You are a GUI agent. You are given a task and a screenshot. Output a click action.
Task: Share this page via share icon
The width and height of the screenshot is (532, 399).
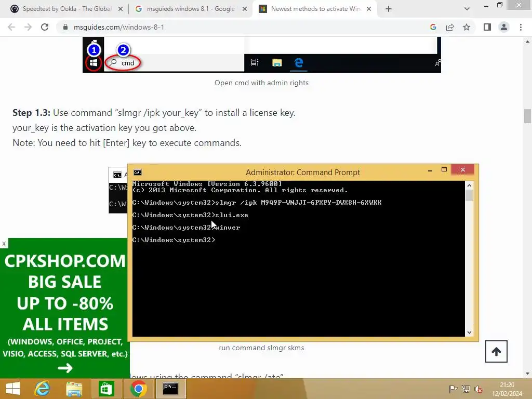(450, 27)
